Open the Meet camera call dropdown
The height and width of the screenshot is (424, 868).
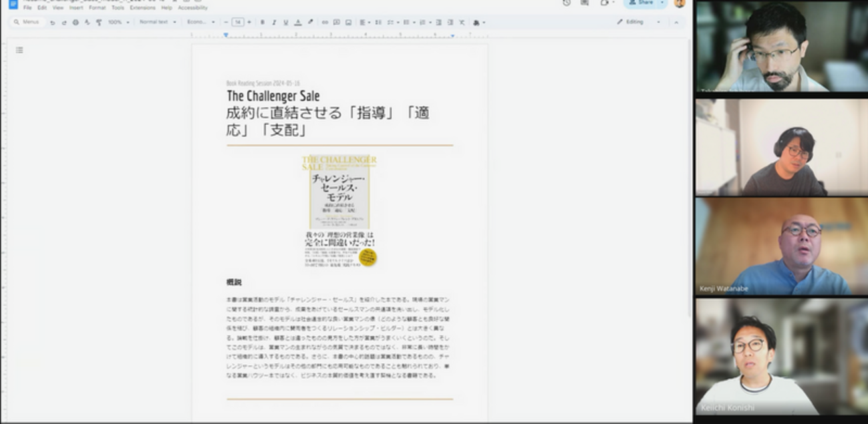[607, 3]
